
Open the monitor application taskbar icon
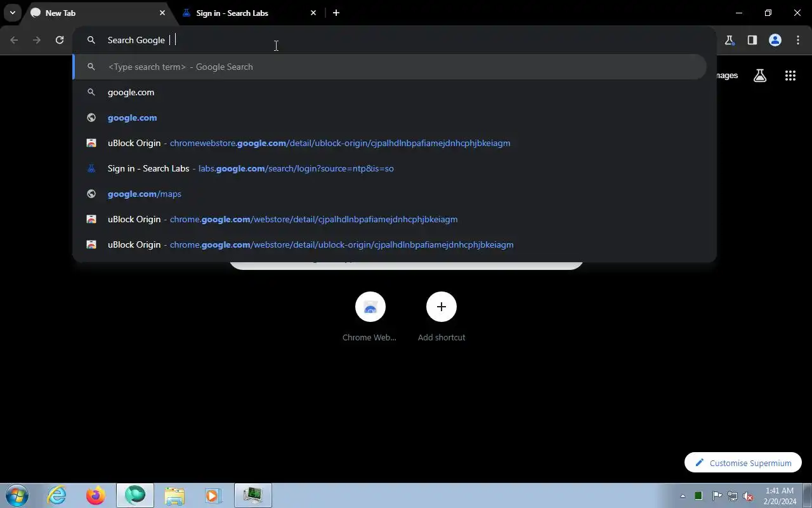(252, 495)
